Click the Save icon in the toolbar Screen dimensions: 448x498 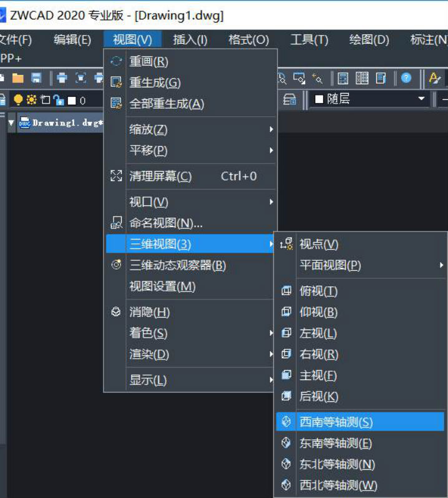36,78
